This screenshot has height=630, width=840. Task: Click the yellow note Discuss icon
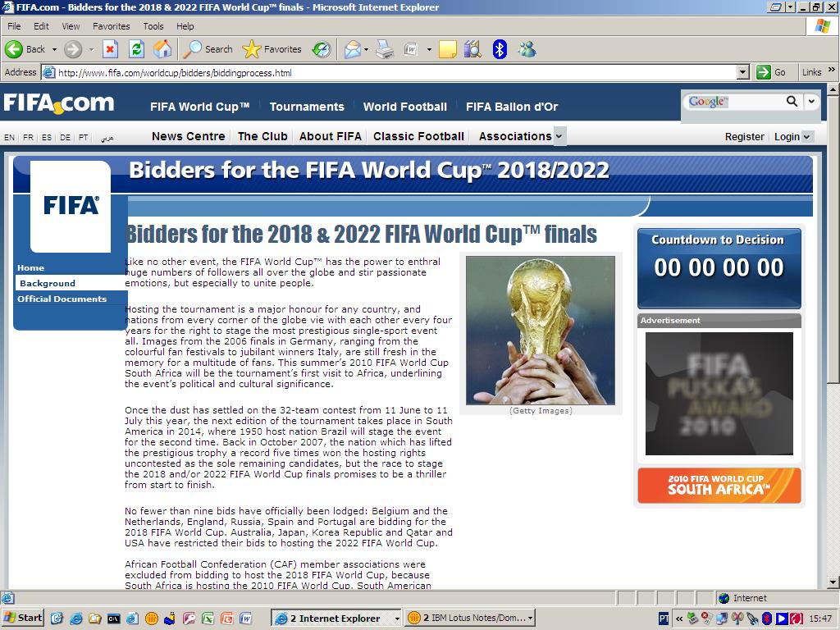447,49
